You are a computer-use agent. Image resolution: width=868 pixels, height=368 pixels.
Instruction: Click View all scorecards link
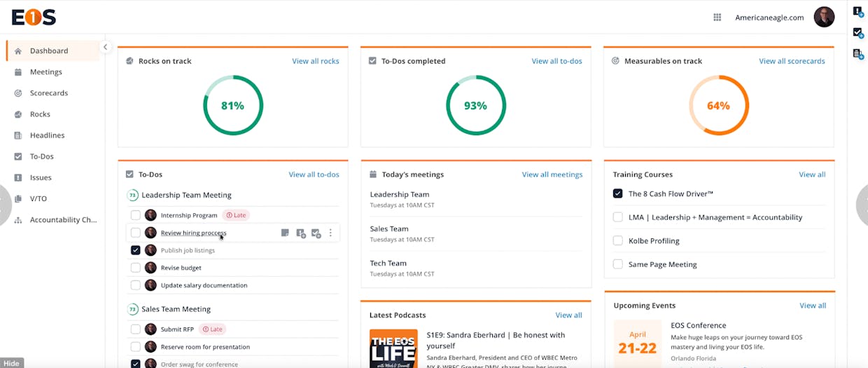click(792, 61)
